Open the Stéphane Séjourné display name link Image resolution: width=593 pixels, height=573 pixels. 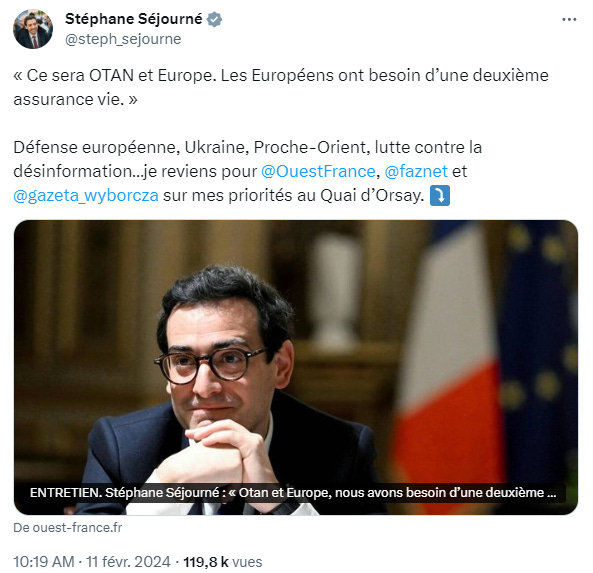tap(134, 19)
